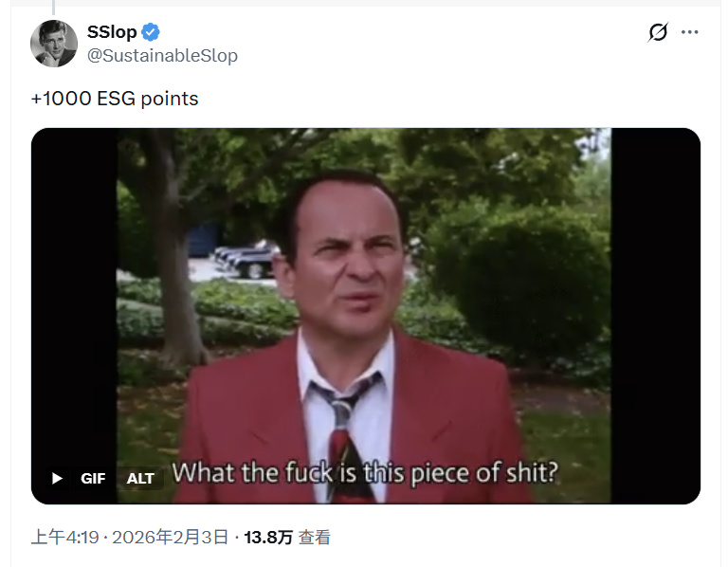Play the GIF with the triangle button
Image resolution: width=728 pixels, height=567 pixels.
pos(57,478)
